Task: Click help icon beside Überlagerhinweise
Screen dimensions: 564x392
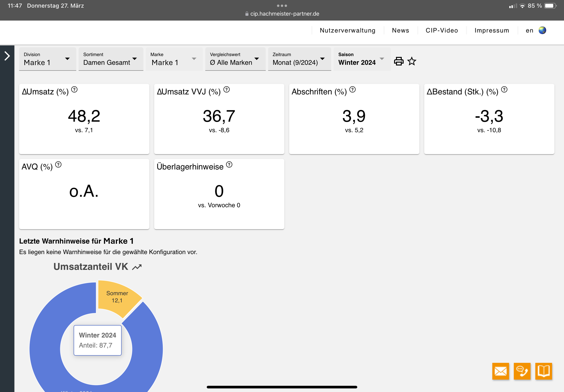Action: (x=229, y=165)
